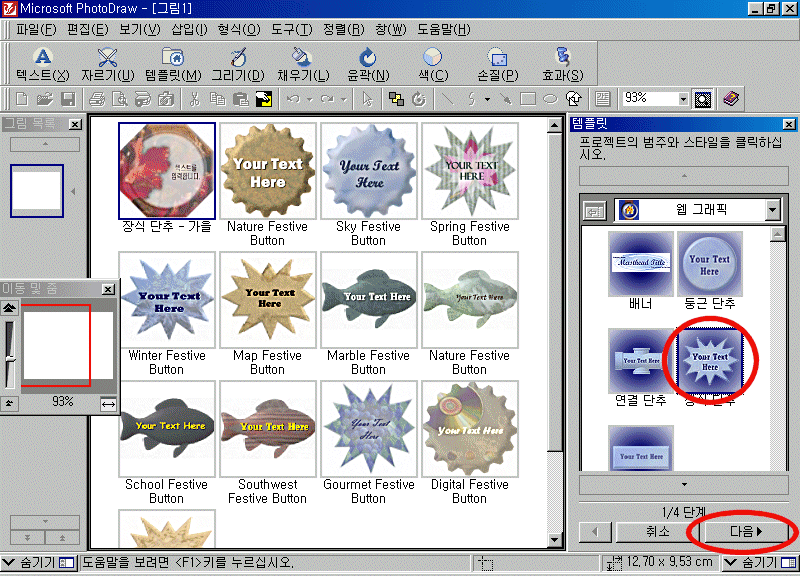Click the Undo arrow icon
The image size is (800, 576).
[x=293, y=99]
